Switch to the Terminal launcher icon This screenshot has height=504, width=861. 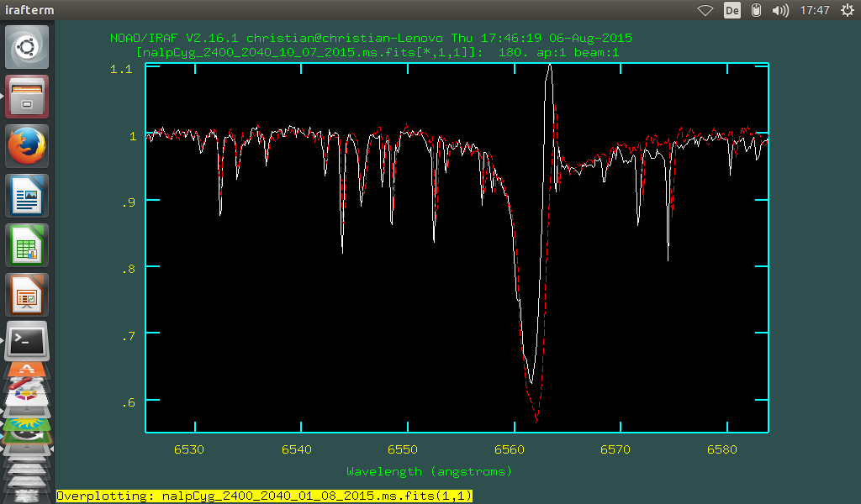[28, 340]
